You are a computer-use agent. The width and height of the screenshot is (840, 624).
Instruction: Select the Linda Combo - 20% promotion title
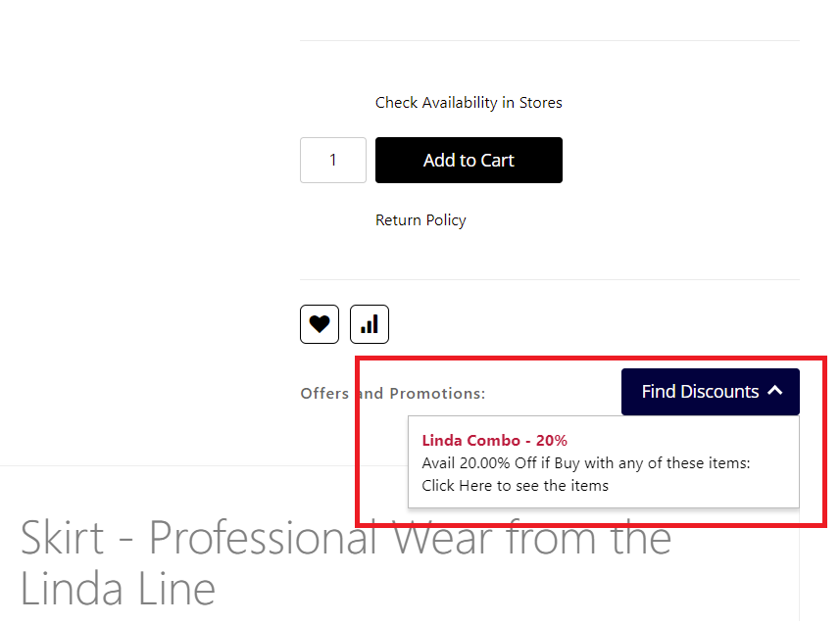[494, 441]
